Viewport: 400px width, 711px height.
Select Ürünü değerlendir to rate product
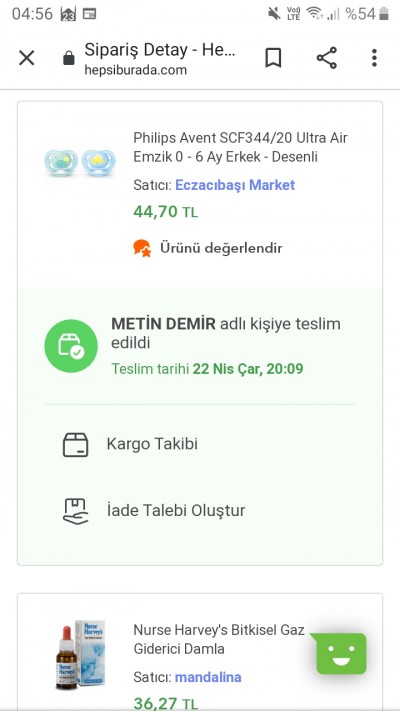click(221, 248)
